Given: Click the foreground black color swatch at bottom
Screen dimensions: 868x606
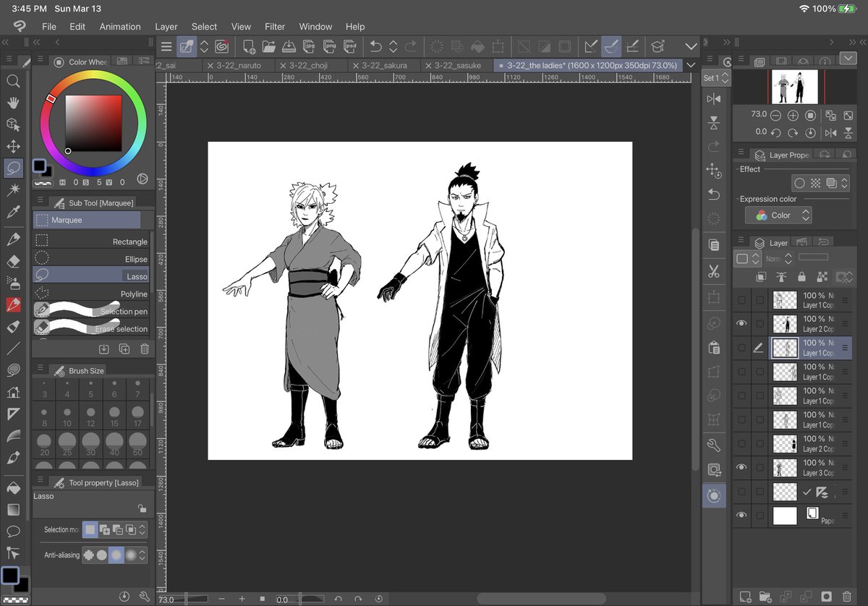Looking at the screenshot, I should (10, 576).
